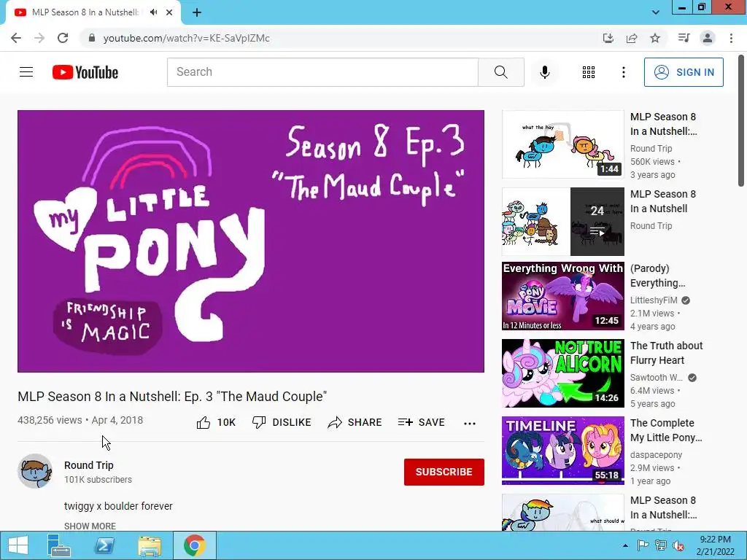The width and height of the screenshot is (747, 560).
Task: Open Chrome three-dot menu
Action: point(731,38)
